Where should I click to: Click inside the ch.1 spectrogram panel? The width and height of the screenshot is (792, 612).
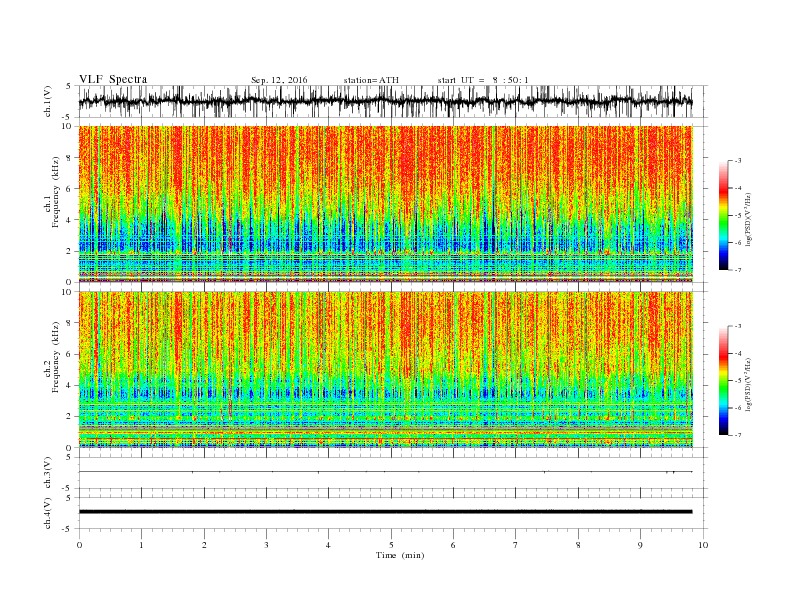pyautogui.click(x=386, y=204)
